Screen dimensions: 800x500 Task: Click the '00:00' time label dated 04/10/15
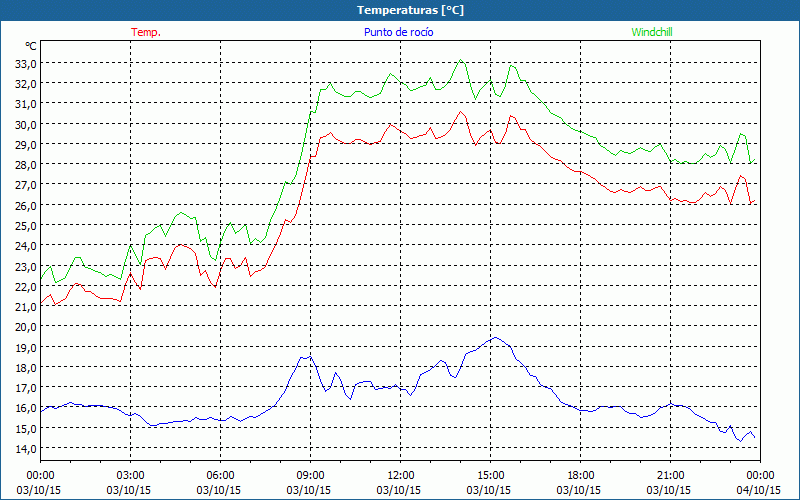[x=761, y=476]
